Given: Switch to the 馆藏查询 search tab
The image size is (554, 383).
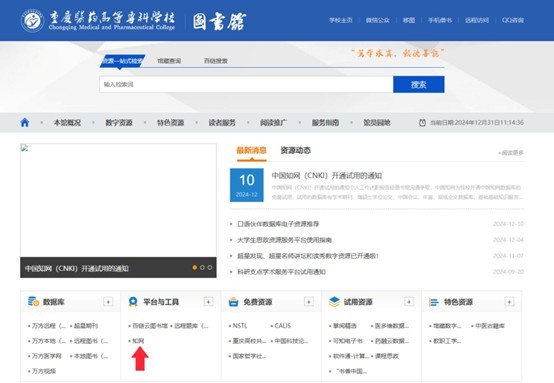Looking at the screenshot, I should coord(169,61).
